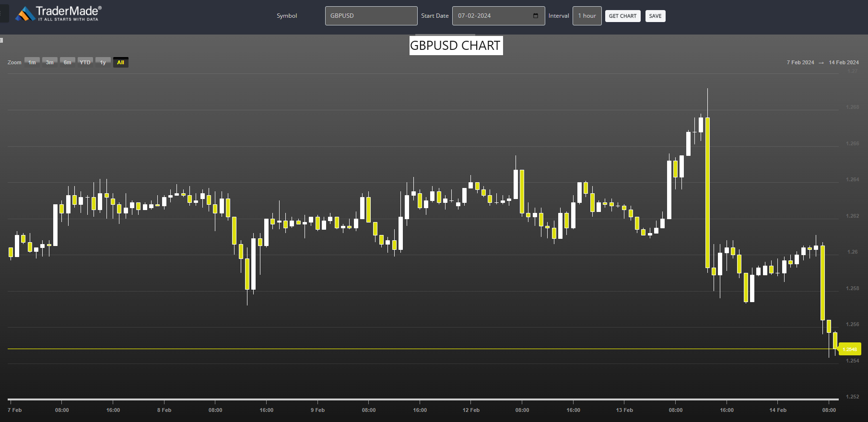The height and width of the screenshot is (422, 868).
Task: Click the 7 Feb 2024 range start date
Action: [800, 62]
